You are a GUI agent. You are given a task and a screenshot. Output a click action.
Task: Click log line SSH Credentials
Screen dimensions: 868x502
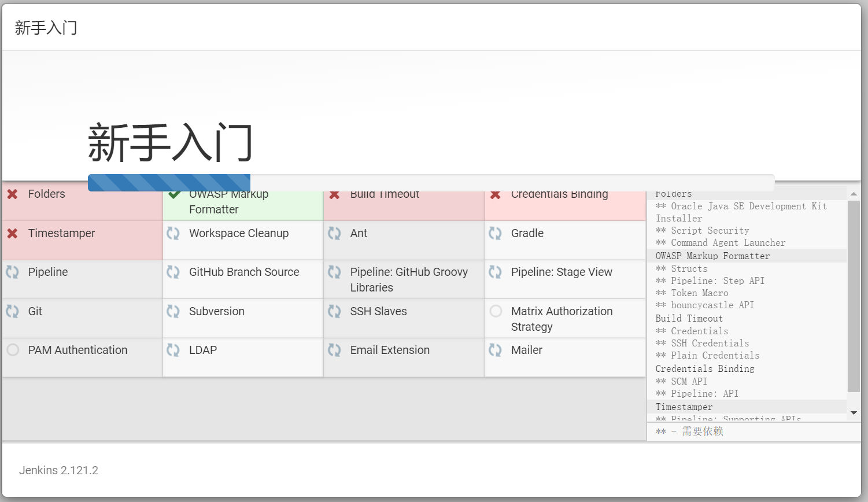click(x=702, y=344)
